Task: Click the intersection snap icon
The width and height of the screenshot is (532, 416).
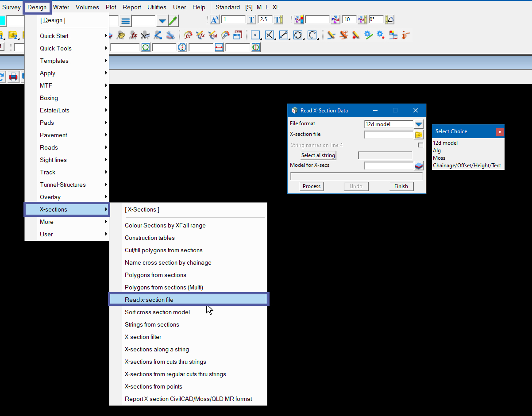Action: (269, 35)
